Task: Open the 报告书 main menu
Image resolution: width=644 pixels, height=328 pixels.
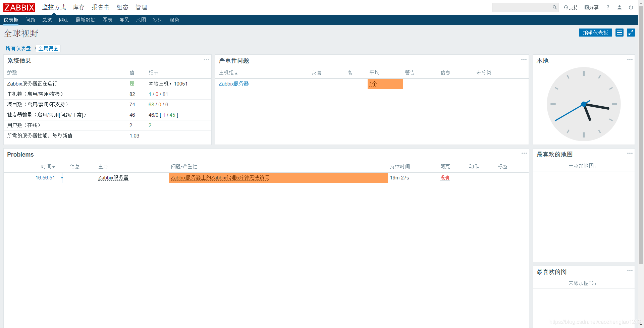Action: click(101, 7)
